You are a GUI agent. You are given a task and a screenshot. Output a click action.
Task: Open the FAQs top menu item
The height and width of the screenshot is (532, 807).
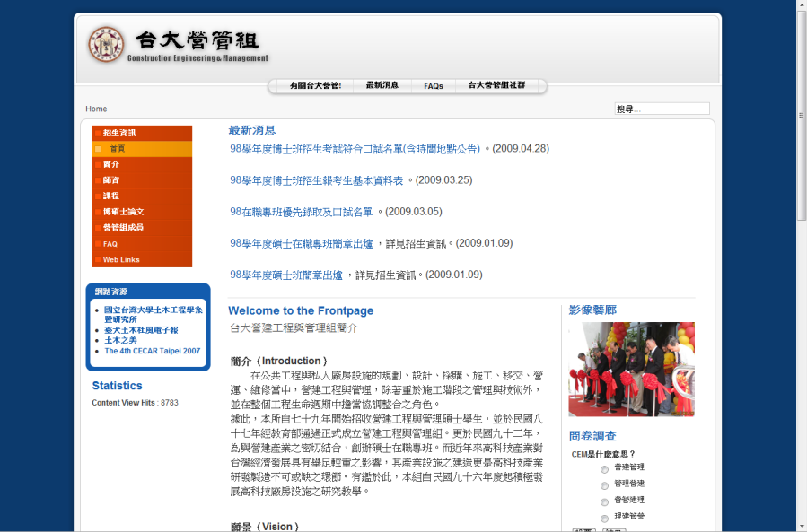click(x=434, y=86)
